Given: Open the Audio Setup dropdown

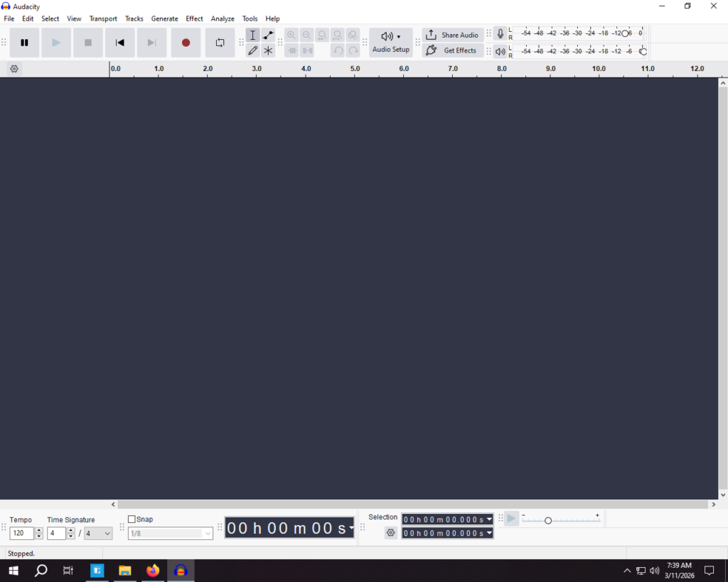Looking at the screenshot, I should point(390,42).
